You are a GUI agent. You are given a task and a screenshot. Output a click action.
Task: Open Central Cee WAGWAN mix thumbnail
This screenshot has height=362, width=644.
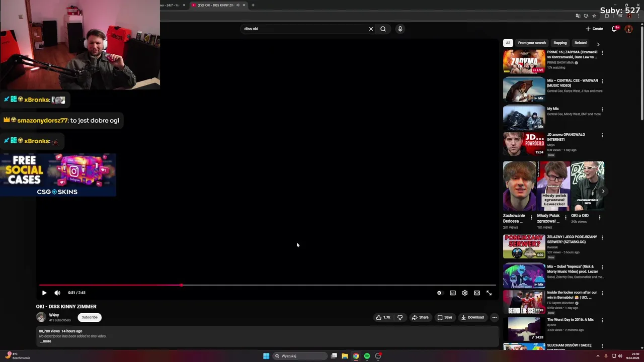coord(524,90)
